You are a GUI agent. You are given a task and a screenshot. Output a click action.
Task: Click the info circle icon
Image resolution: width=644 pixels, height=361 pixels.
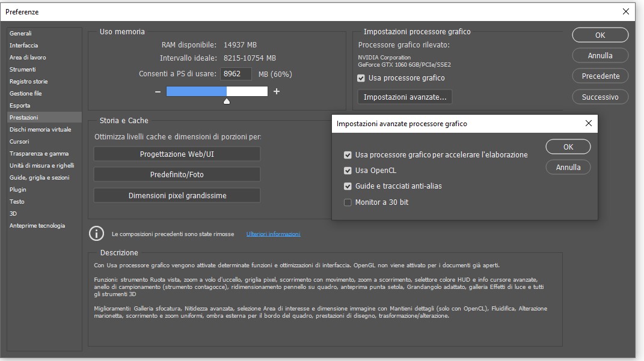(x=97, y=234)
